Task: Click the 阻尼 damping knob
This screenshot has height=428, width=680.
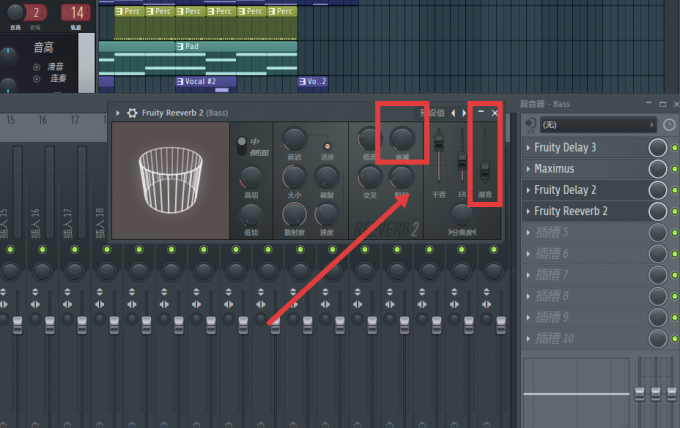Action: point(402,177)
